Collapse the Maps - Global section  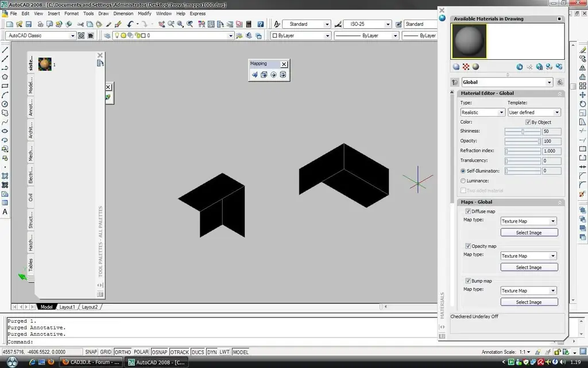[x=559, y=202]
